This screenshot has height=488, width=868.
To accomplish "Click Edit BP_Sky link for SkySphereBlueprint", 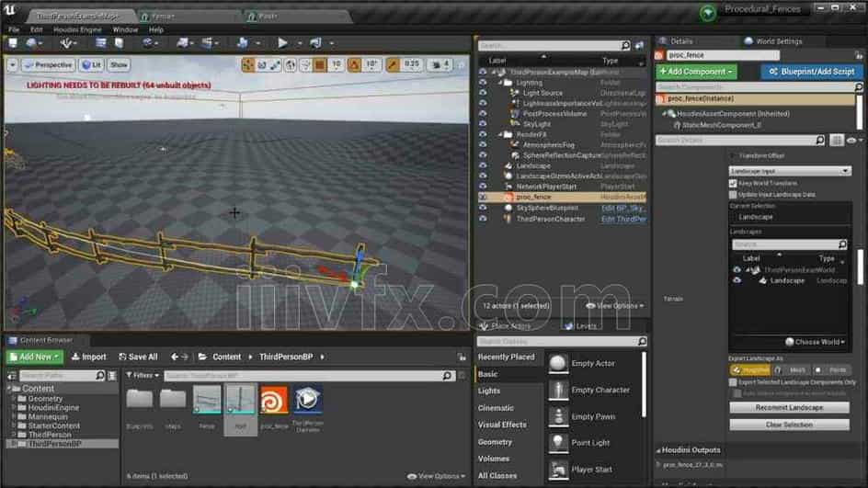I will [623, 208].
